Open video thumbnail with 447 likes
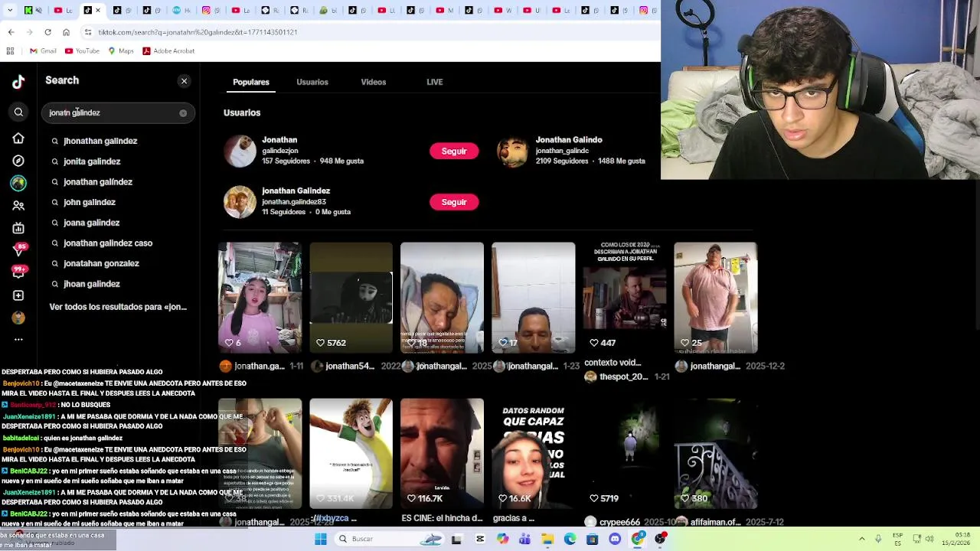 click(x=624, y=298)
